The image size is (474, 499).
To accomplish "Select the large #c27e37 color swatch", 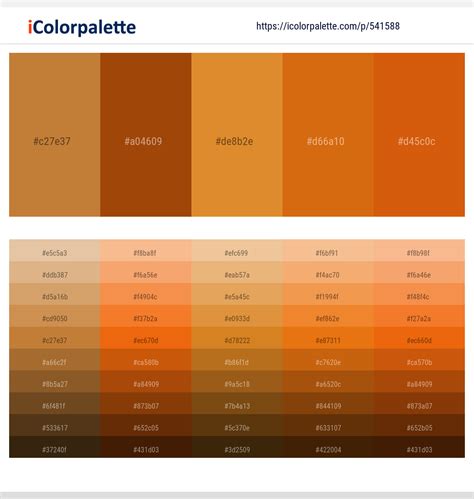I will point(55,135).
